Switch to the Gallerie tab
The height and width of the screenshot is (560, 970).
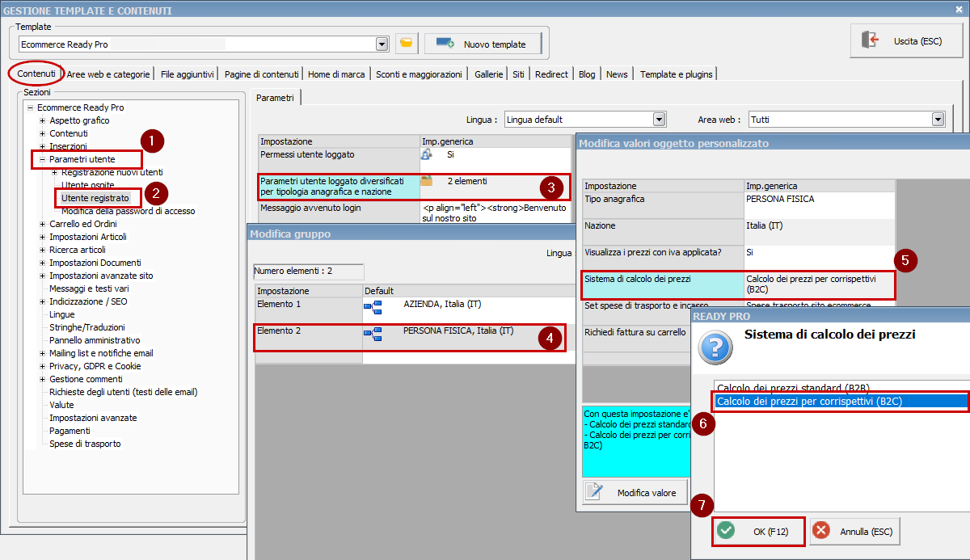click(489, 74)
